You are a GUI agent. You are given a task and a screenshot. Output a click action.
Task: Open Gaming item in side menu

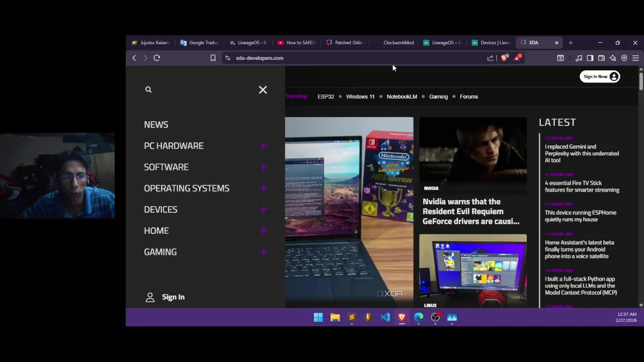(x=160, y=252)
